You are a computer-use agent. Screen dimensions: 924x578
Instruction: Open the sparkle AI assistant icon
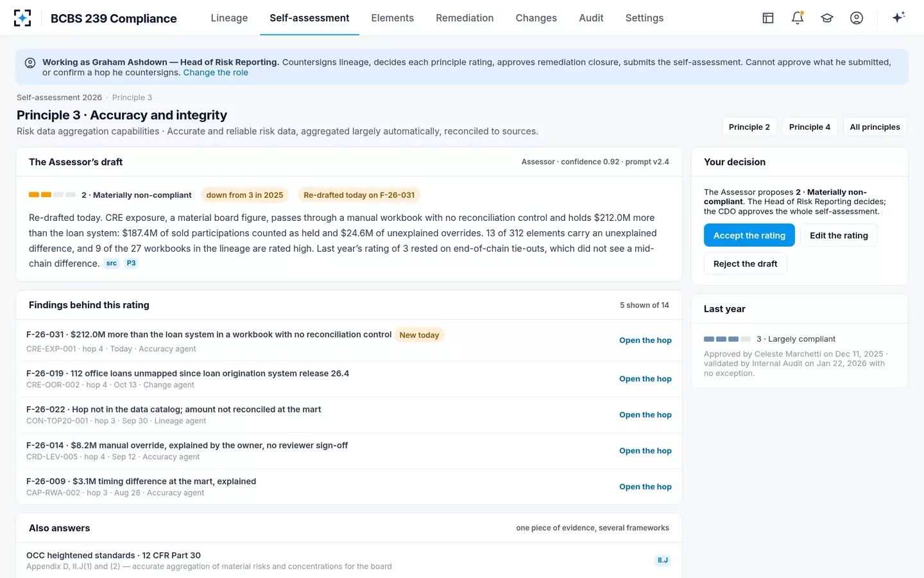coord(898,17)
